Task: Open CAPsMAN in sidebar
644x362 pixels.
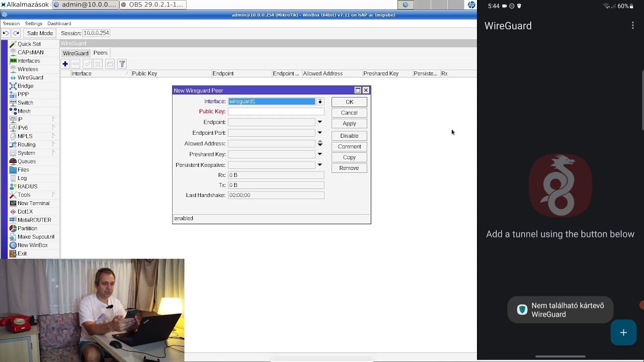Action: pos(30,52)
